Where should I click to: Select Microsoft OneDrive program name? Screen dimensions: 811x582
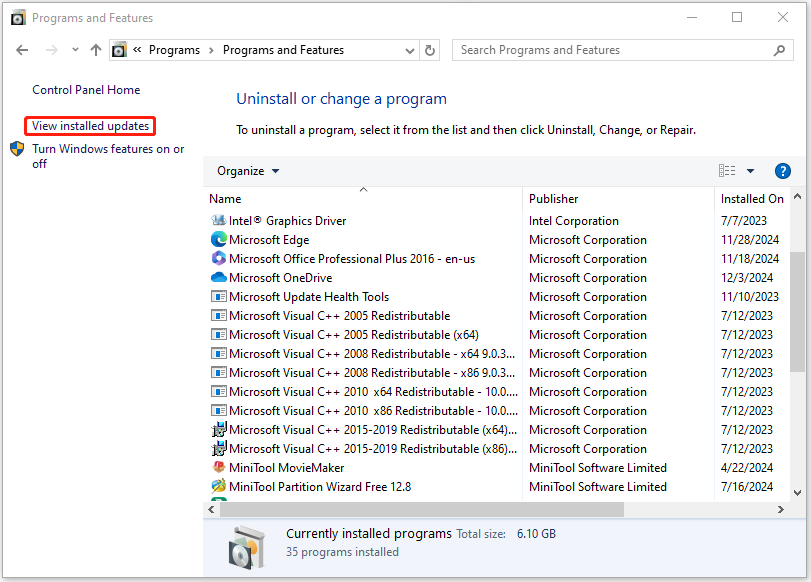[280, 278]
